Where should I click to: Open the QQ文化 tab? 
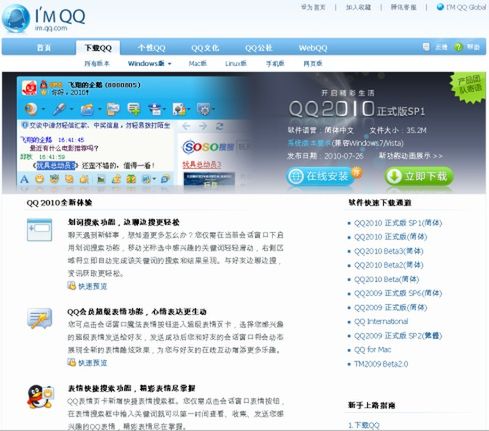point(205,48)
